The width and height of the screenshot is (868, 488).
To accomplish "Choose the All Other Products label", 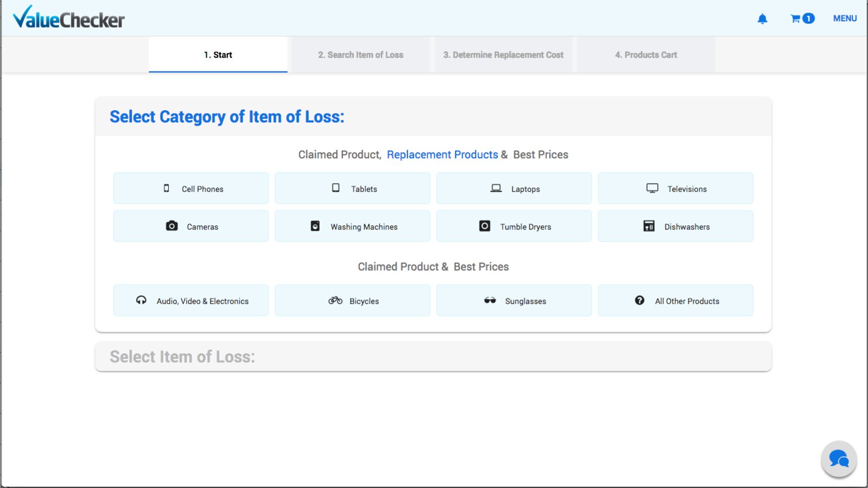I will click(687, 301).
